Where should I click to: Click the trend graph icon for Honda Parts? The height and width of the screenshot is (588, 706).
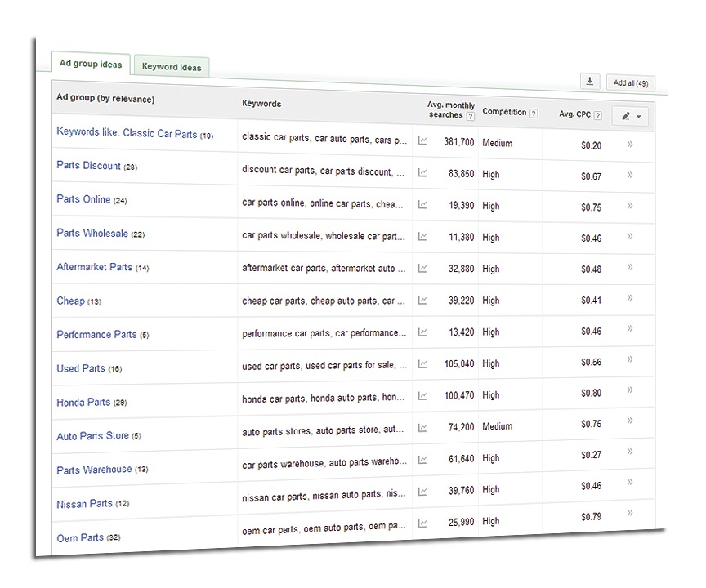click(421, 395)
